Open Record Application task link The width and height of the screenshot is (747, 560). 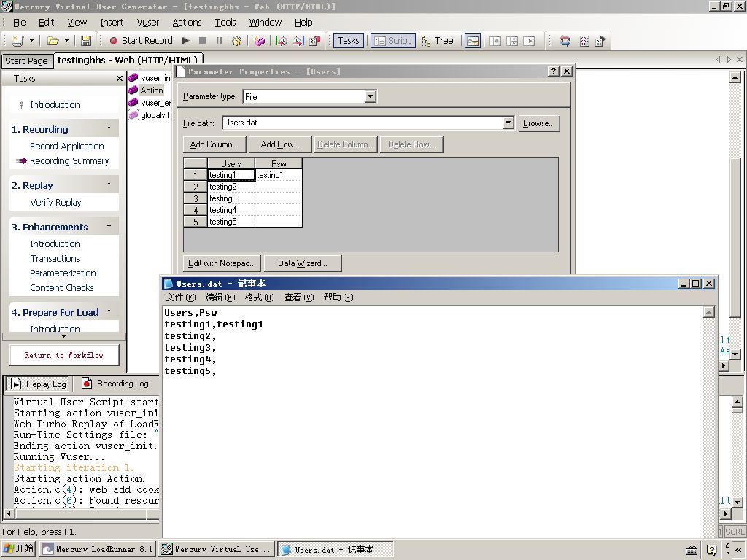[x=66, y=146]
